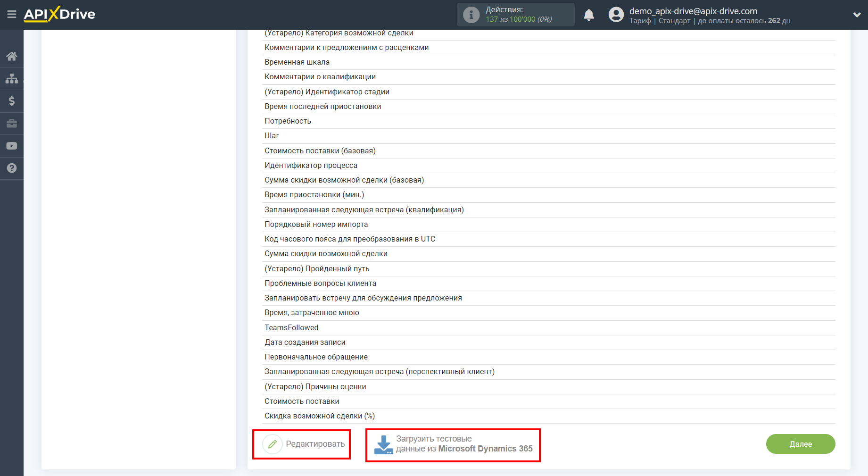The height and width of the screenshot is (476, 868).
Task: Open the billing dollar icon in sidebar
Action: click(x=12, y=101)
